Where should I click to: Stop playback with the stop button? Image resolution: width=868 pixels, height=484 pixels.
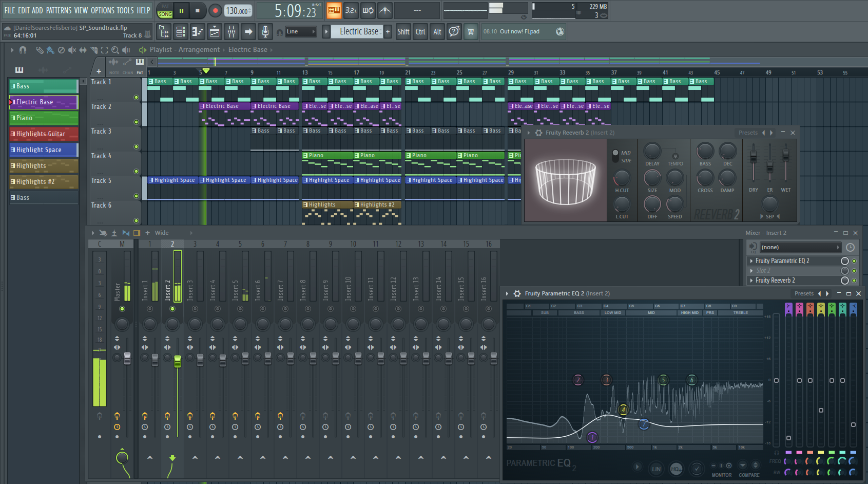(x=197, y=10)
